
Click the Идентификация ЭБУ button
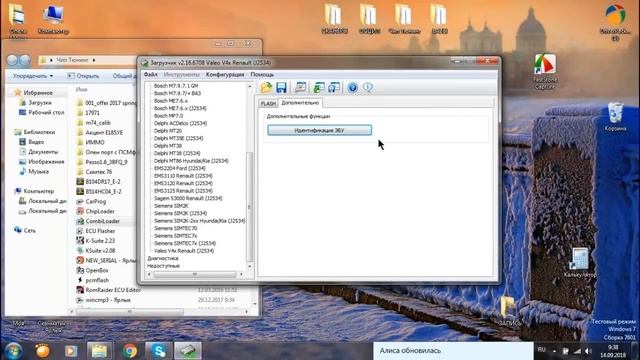pyautogui.click(x=319, y=130)
